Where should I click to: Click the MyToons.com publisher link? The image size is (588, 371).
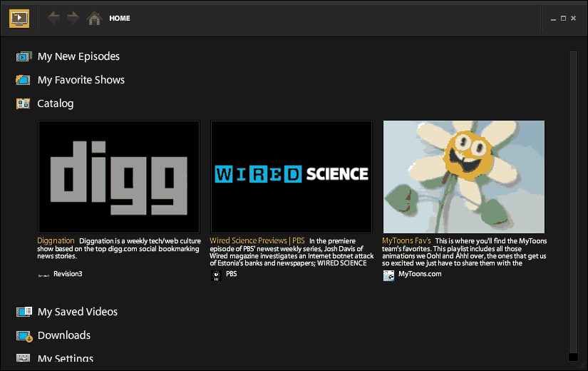pos(420,274)
